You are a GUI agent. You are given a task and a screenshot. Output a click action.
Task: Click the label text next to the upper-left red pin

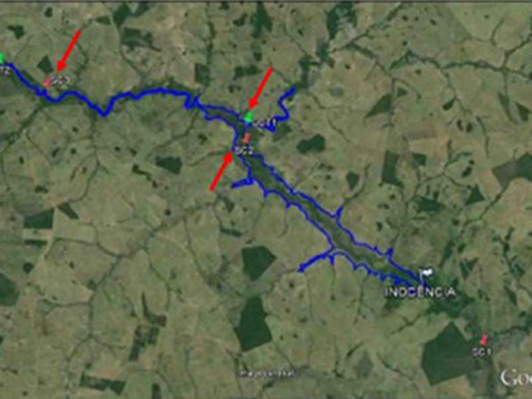pyautogui.click(x=61, y=80)
